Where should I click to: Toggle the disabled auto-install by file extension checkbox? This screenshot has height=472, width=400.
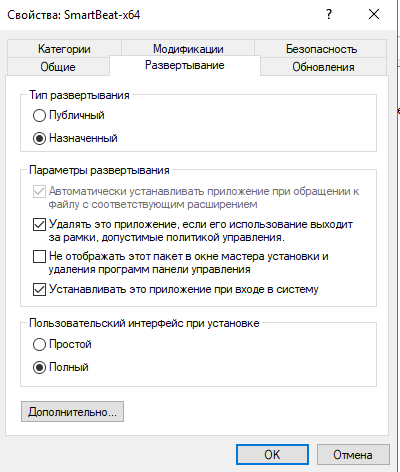39,192
